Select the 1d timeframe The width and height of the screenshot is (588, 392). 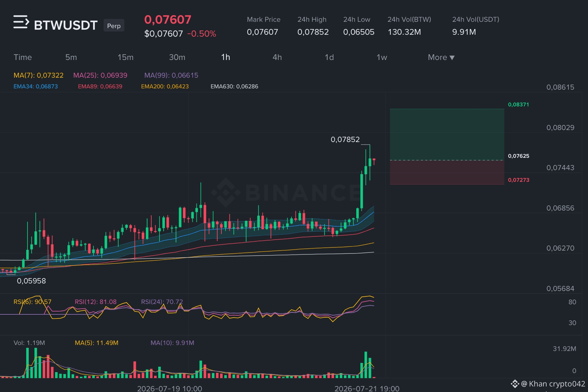click(329, 57)
